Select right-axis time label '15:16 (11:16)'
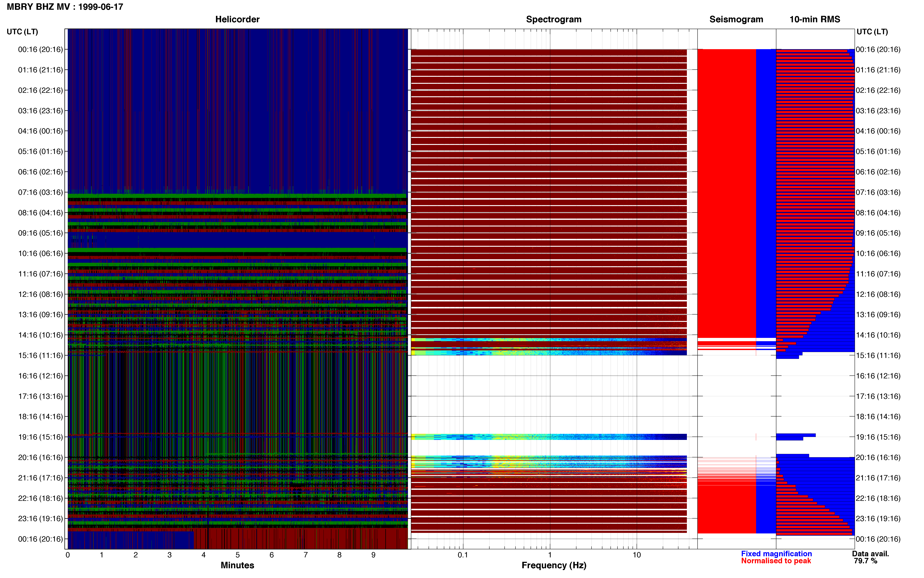The height and width of the screenshot is (578, 924). pyautogui.click(x=878, y=356)
